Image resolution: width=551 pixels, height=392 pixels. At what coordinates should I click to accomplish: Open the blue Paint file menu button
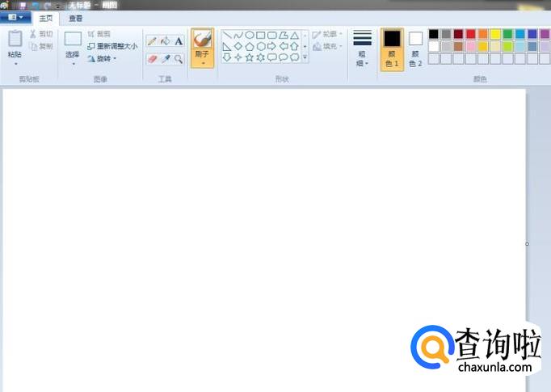pyautogui.click(x=16, y=18)
